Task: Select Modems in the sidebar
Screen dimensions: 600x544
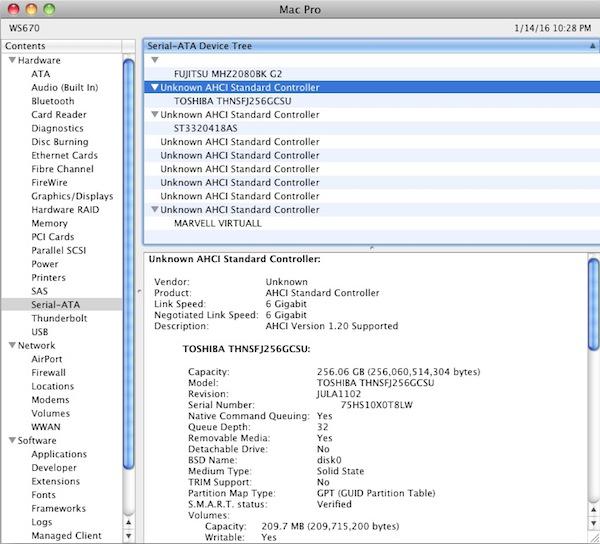Action: click(x=51, y=400)
